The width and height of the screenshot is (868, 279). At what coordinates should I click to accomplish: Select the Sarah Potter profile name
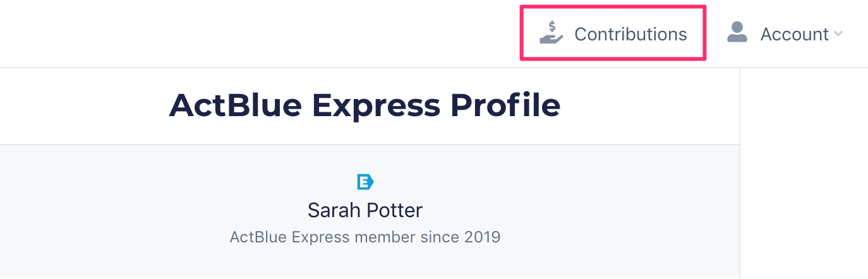365,210
